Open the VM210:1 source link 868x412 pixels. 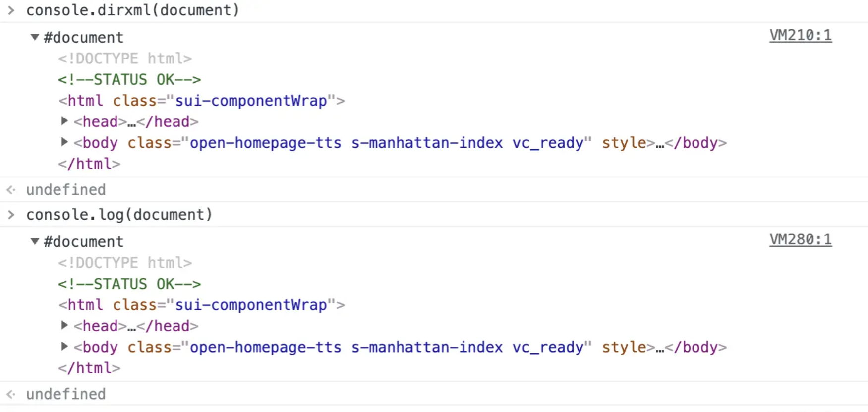pyautogui.click(x=800, y=35)
